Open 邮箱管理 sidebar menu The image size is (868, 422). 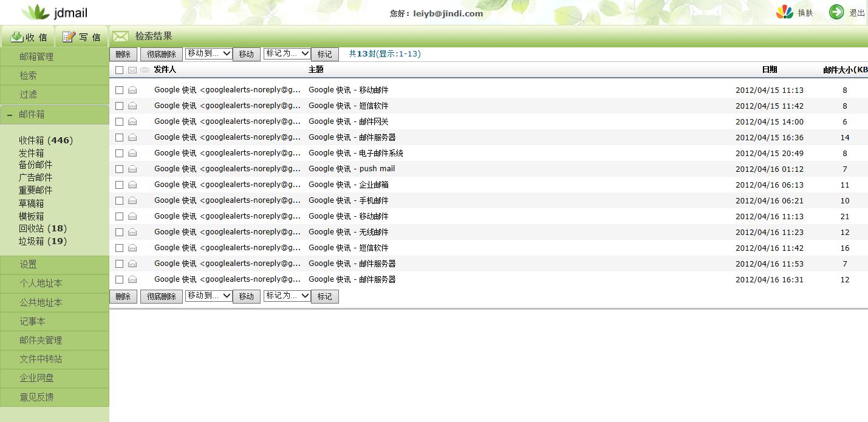click(55, 56)
